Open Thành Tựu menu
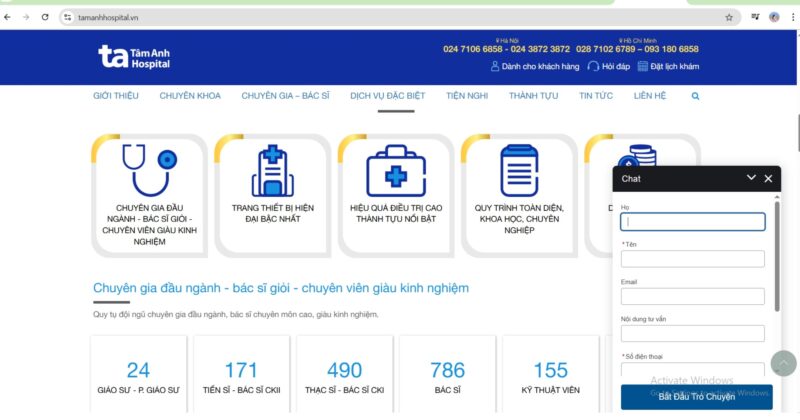Image resolution: width=800 pixels, height=420 pixels. [533, 95]
